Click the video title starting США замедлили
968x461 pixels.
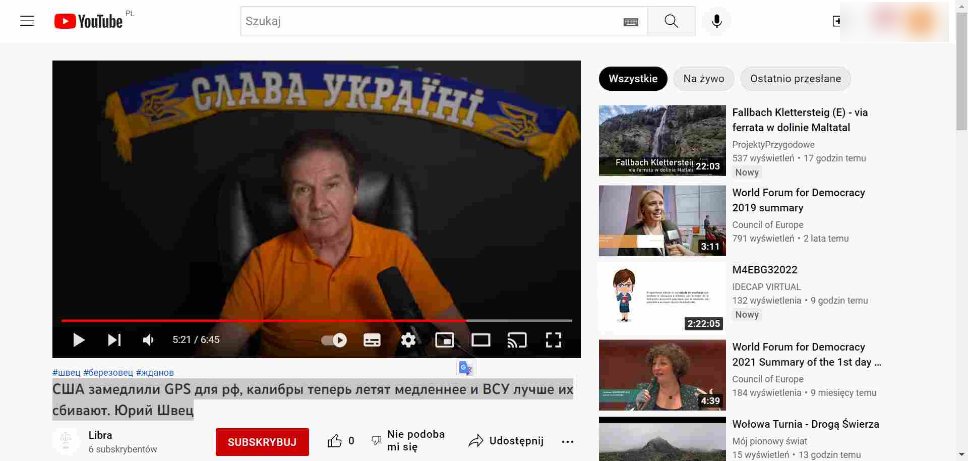click(x=312, y=399)
